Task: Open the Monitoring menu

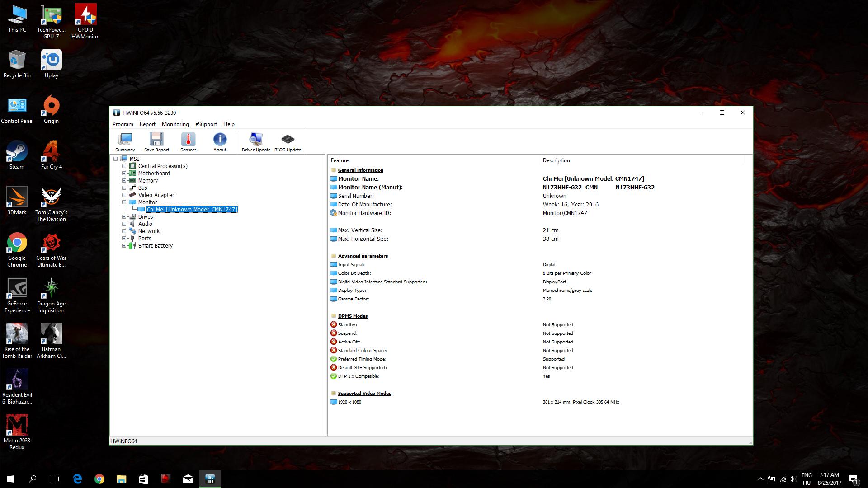Action: (x=175, y=124)
